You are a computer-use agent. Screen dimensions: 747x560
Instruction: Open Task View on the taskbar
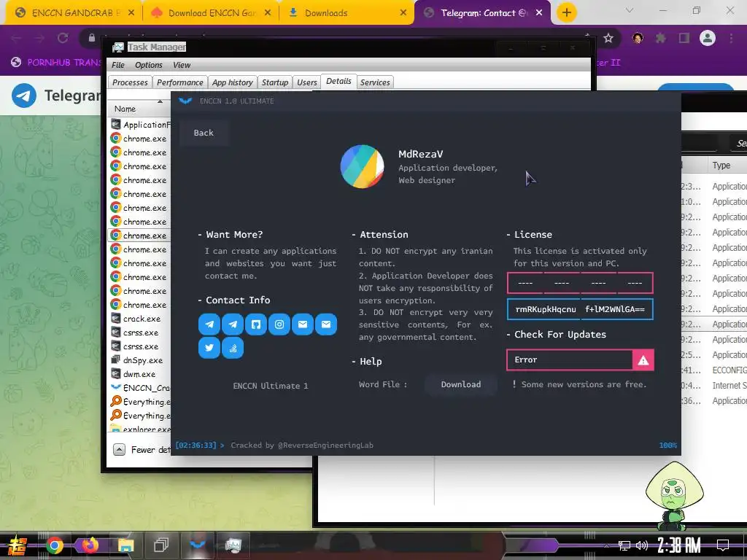pos(161,545)
